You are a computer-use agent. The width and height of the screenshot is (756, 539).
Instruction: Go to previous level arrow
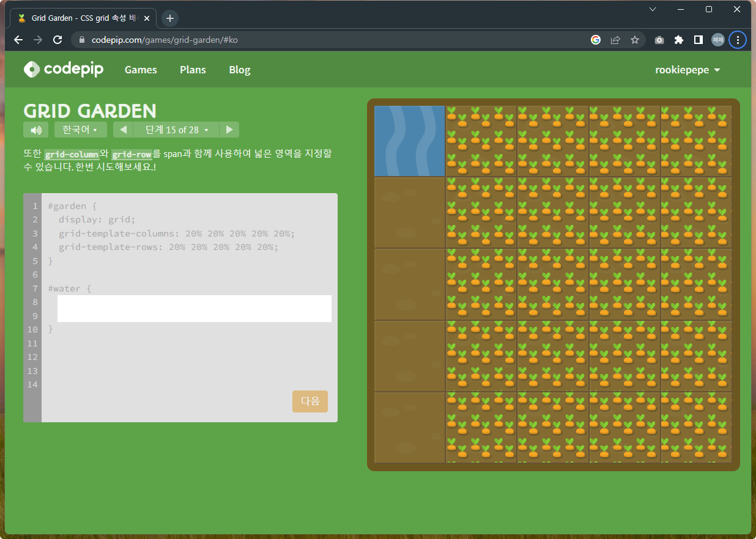point(123,130)
